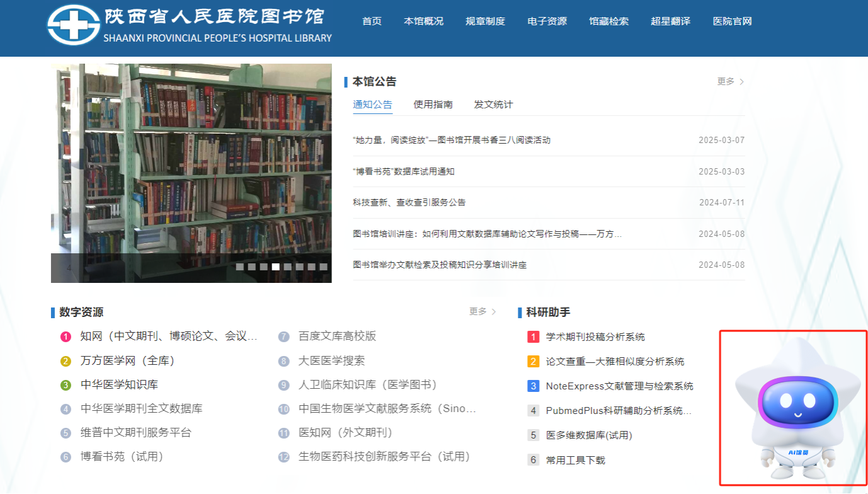Click the orange square 2 badge beside 论文查重
This screenshot has width=868, height=494.
pos(534,362)
